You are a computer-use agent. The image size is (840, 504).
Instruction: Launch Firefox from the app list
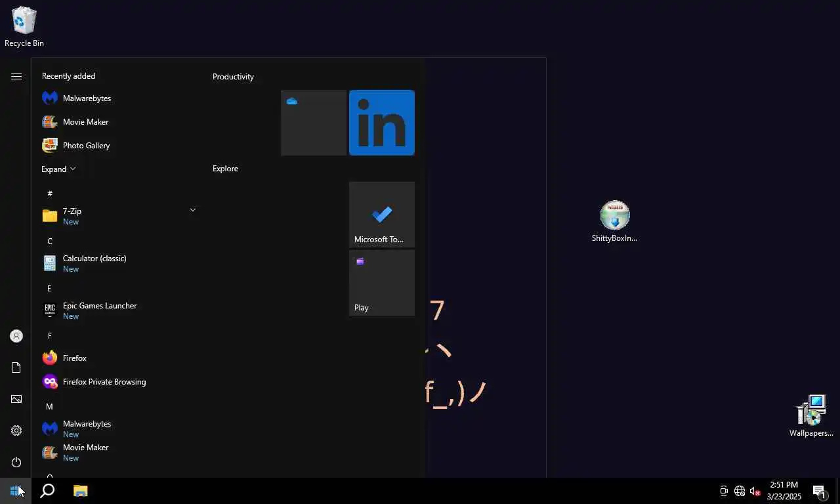coord(118,358)
